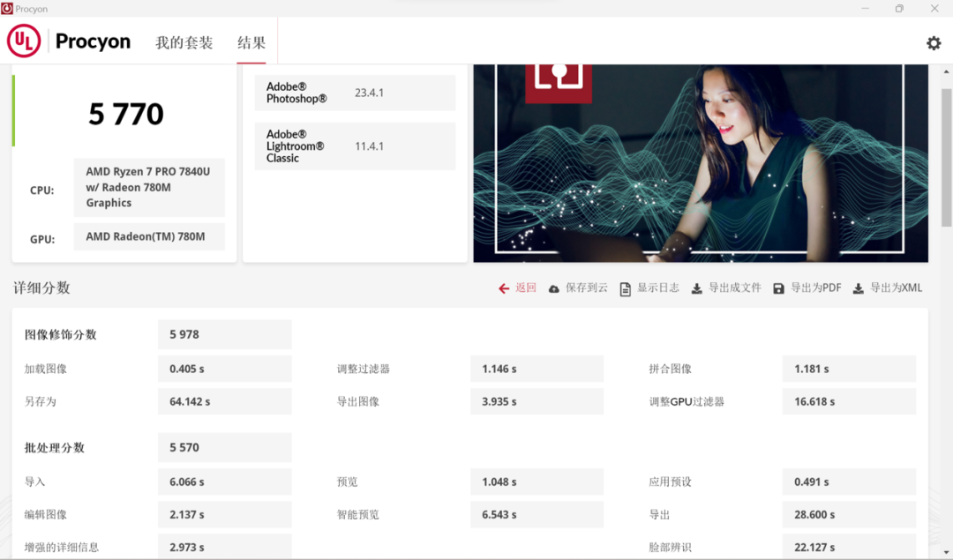
Task: Click the 显示日志 button
Action: 657,287
